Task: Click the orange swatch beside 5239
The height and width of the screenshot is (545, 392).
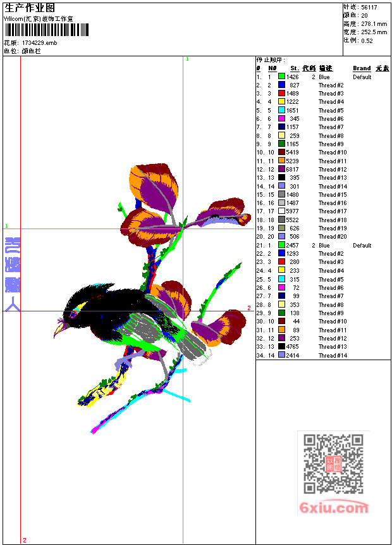Action: [x=281, y=161]
